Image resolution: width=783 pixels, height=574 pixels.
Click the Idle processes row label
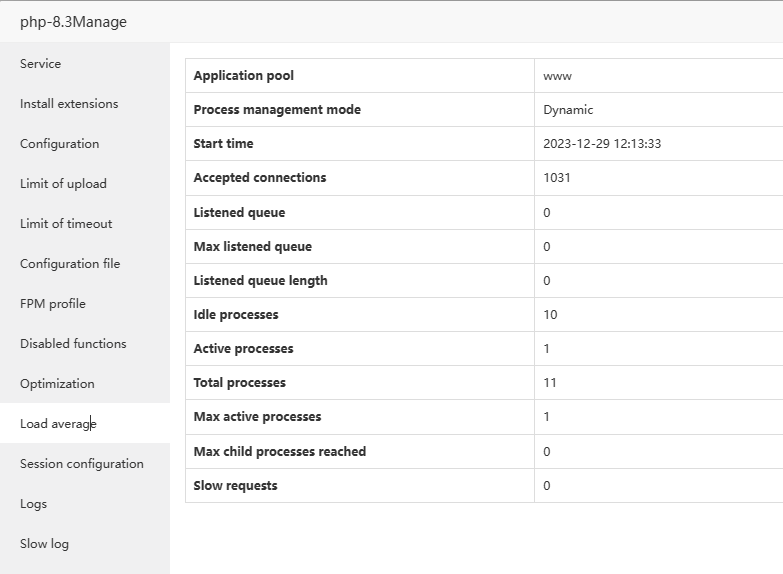236,315
